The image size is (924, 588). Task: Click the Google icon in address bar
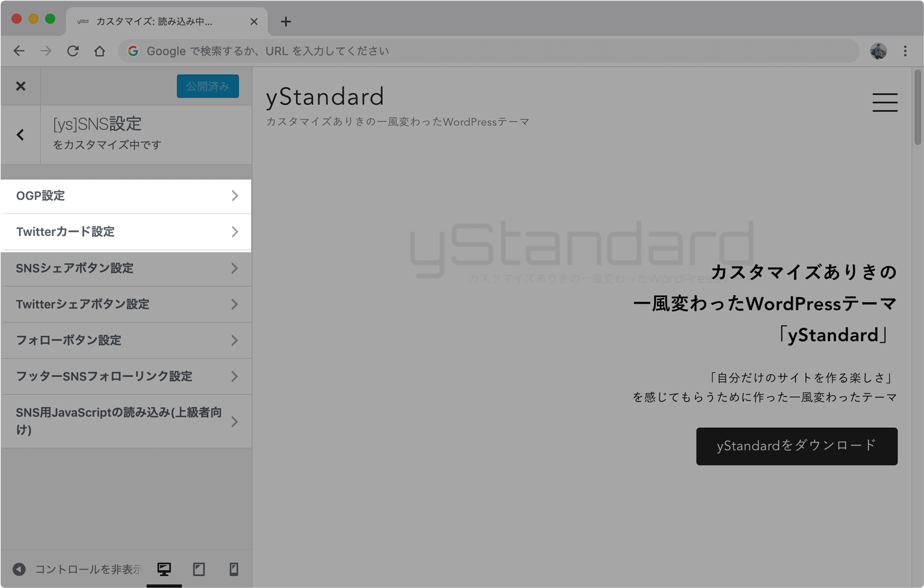[x=133, y=51]
